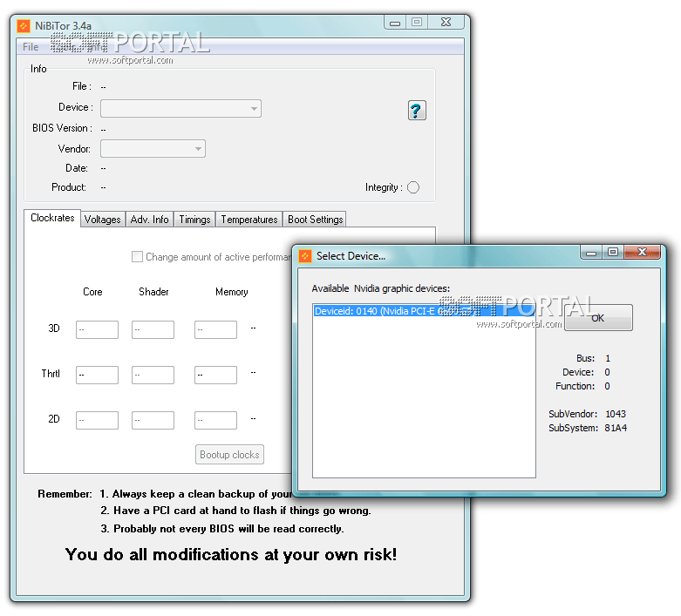Click the NiBiTor 3.4a title bar app icon

[x=24, y=26]
